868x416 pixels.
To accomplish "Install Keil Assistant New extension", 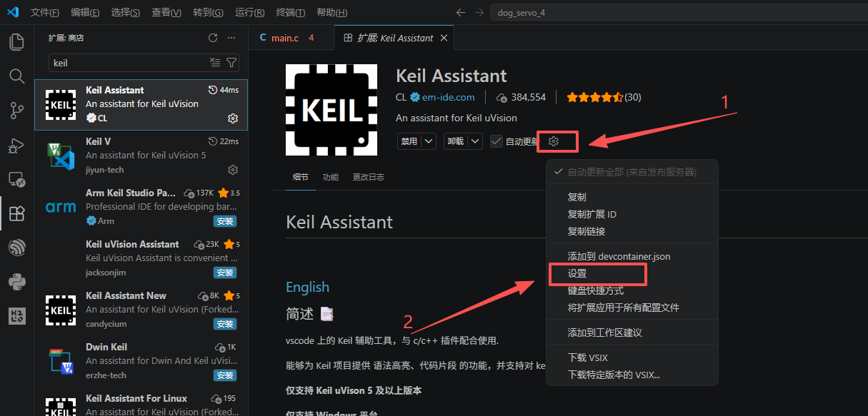I will (x=225, y=324).
